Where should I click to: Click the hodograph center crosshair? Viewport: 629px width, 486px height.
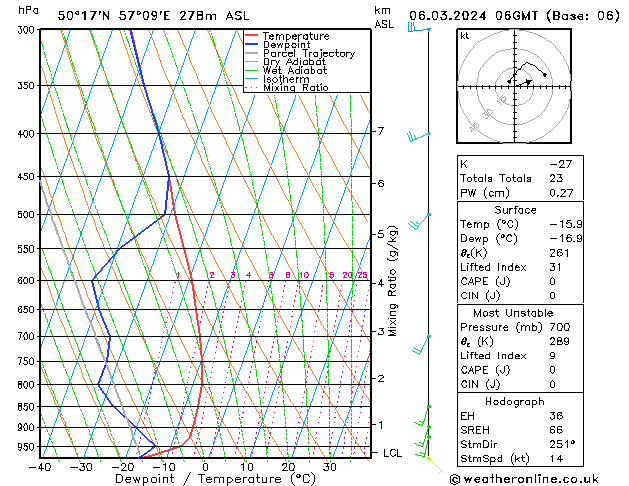(x=515, y=86)
